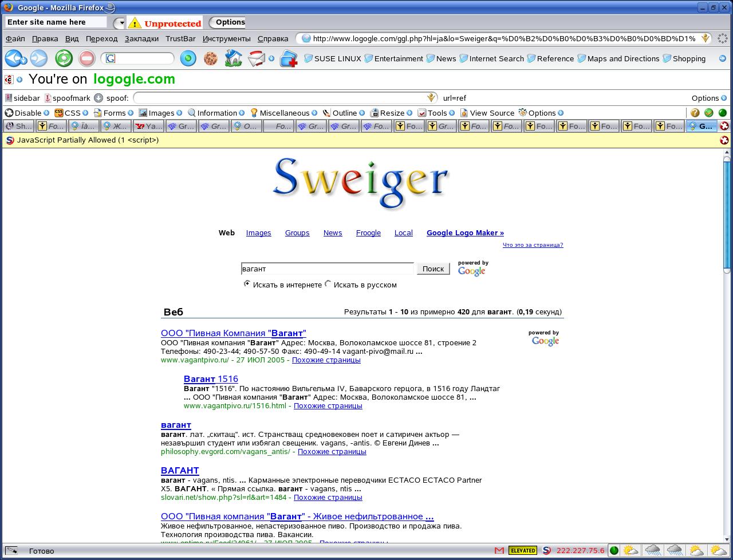This screenshot has width=733, height=560.
Task: Click the green Go circle button
Action: [188, 58]
